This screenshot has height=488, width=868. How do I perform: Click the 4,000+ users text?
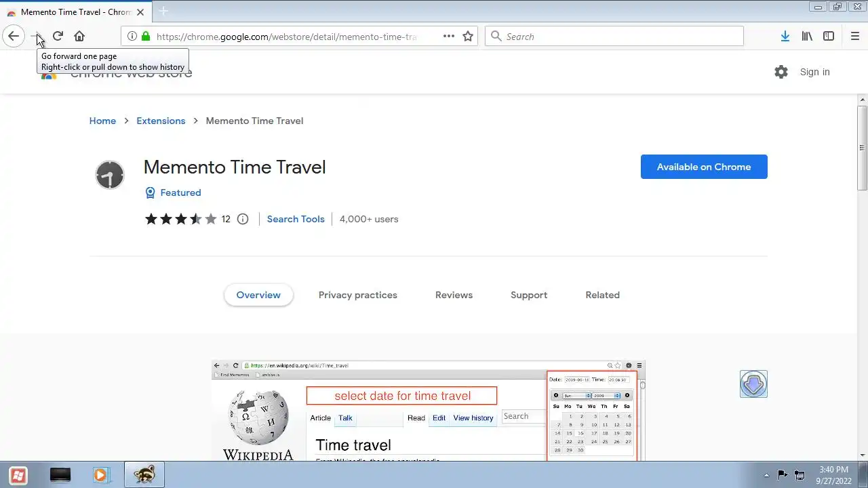point(369,219)
